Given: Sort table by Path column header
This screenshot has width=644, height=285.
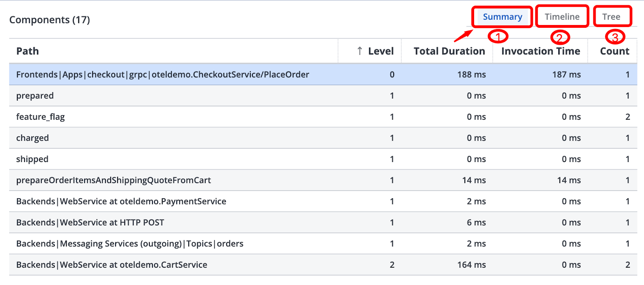Looking at the screenshot, I should point(27,51).
